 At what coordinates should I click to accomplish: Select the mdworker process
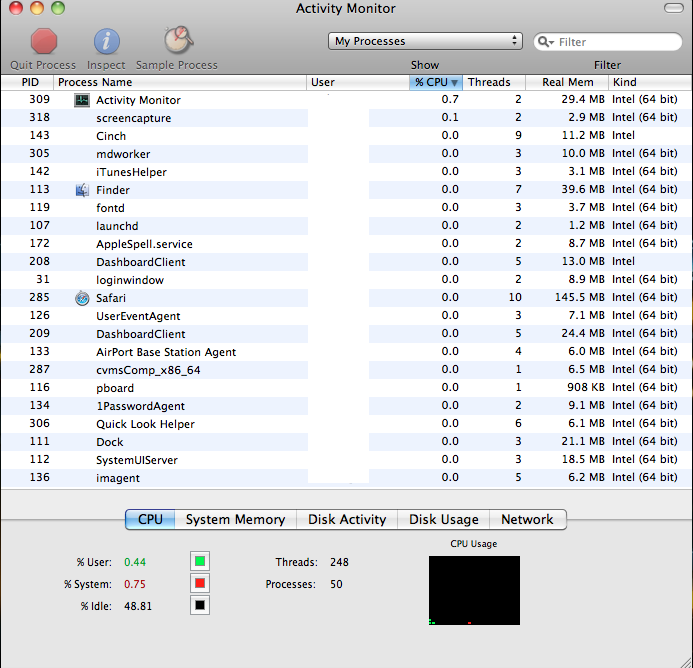tap(346, 154)
